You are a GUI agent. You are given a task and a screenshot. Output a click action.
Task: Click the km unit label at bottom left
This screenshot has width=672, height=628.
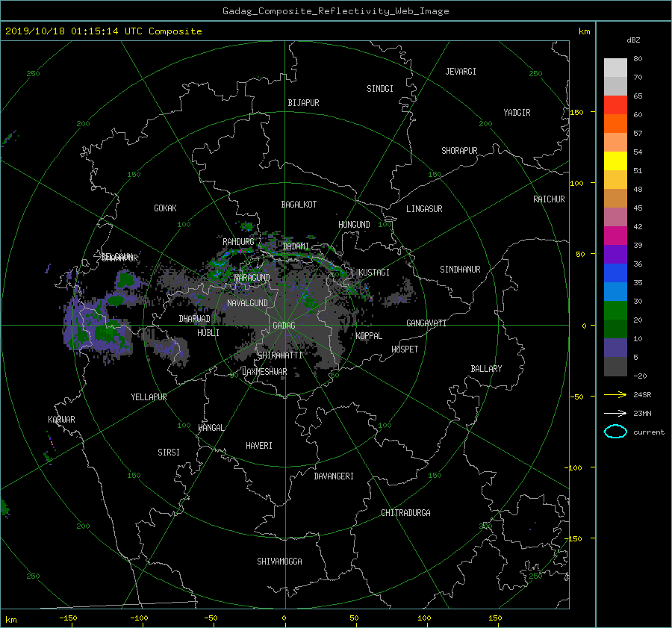10,620
